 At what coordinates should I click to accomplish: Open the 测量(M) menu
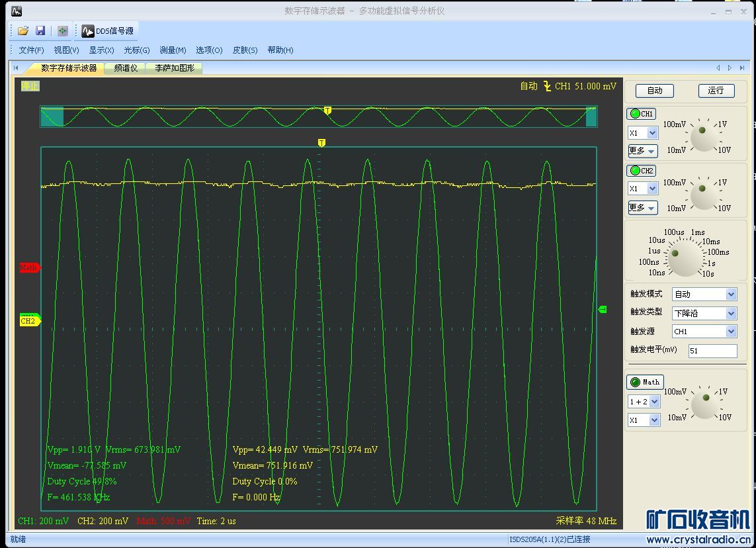pos(173,50)
